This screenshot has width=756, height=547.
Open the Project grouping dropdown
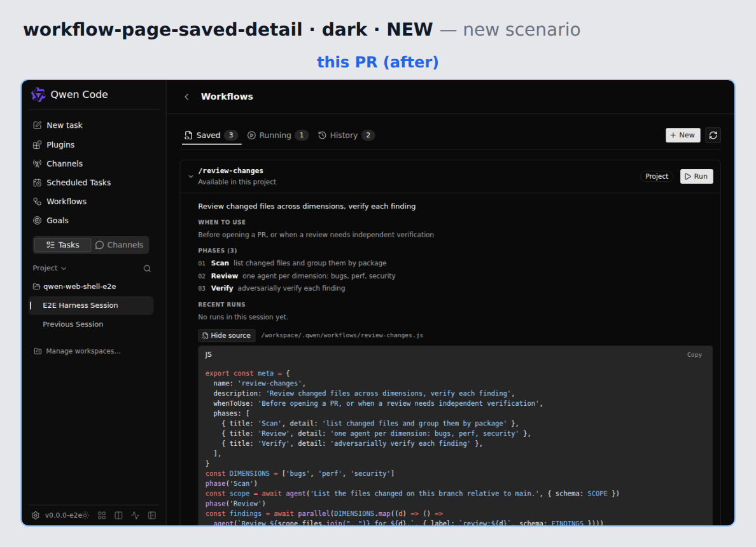(x=49, y=268)
